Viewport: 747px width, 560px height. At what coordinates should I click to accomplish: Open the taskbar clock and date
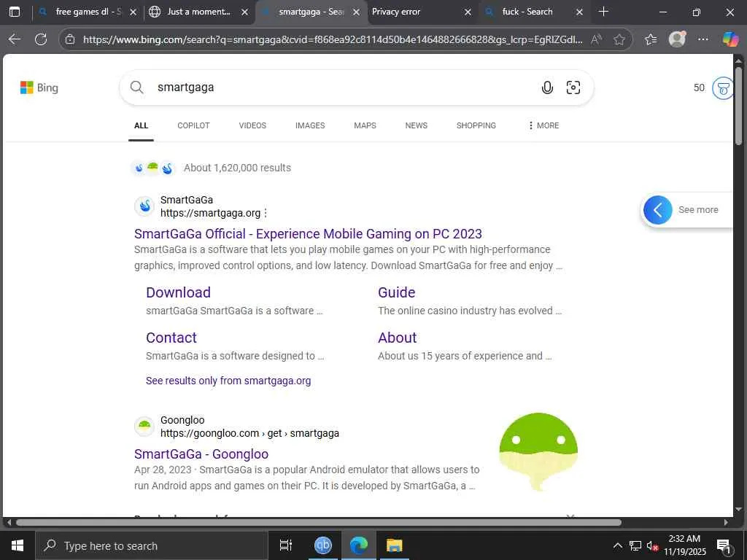pyautogui.click(x=684, y=545)
